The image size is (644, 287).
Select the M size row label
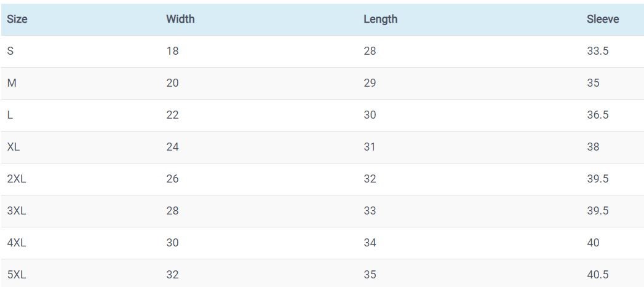point(11,83)
